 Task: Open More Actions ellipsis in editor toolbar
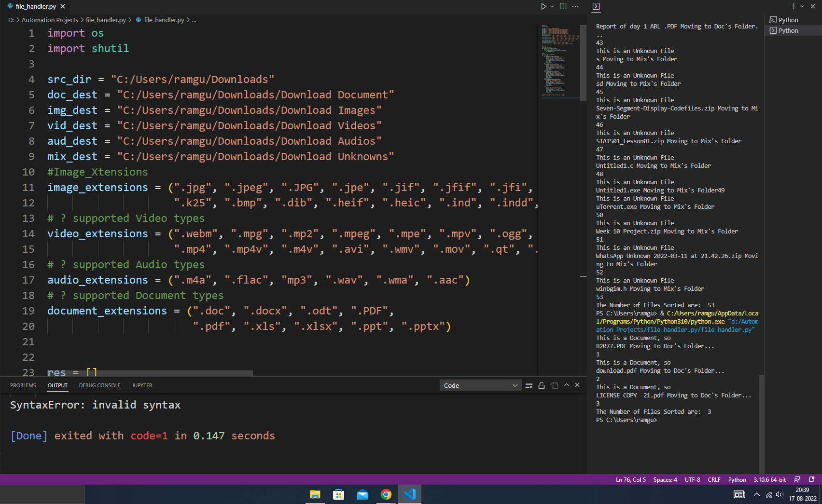tap(575, 6)
